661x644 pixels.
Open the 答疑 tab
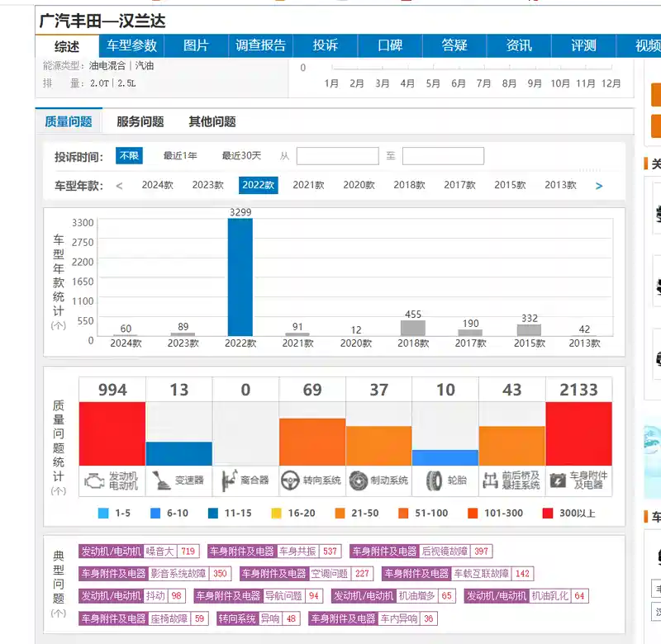pos(454,45)
